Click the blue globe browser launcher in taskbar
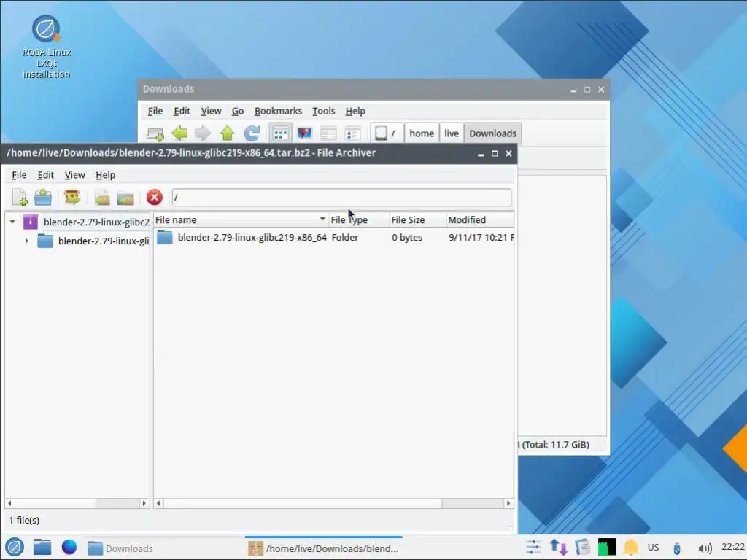This screenshot has height=560, width=747. pos(69,547)
